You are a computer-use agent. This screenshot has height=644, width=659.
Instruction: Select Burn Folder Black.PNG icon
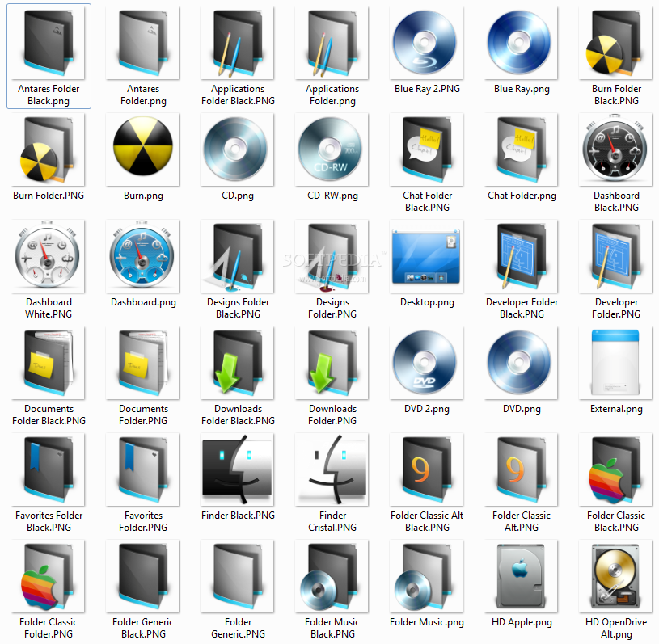tap(615, 43)
